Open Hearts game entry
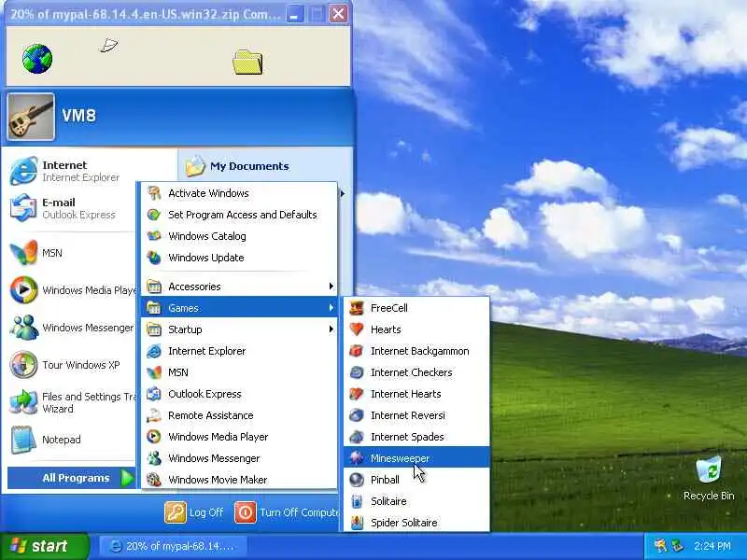The image size is (747, 560). pyautogui.click(x=416, y=329)
